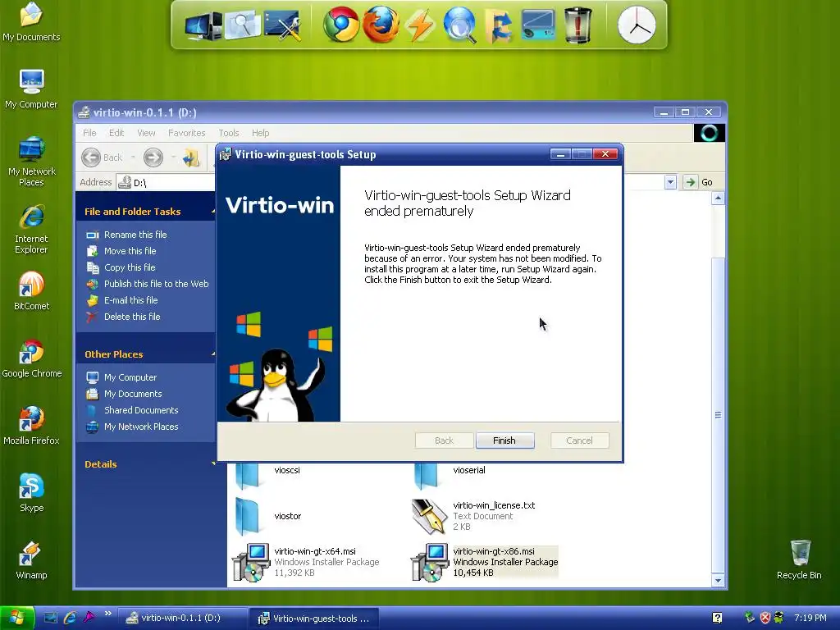Open My Network Places desktop icon

click(x=32, y=162)
